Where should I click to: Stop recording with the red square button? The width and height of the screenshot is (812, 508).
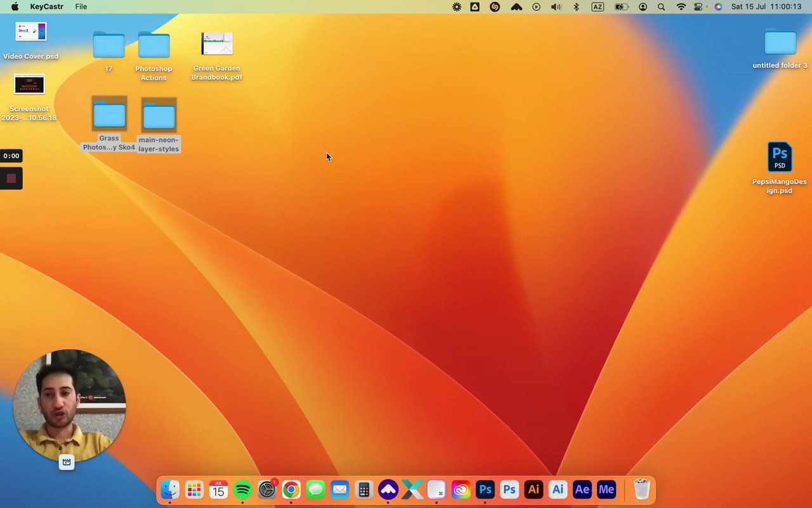pyautogui.click(x=11, y=178)
